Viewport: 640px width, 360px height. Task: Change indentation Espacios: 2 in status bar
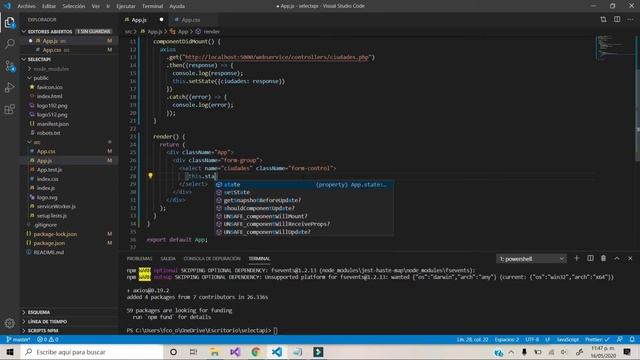pos(507,339)
